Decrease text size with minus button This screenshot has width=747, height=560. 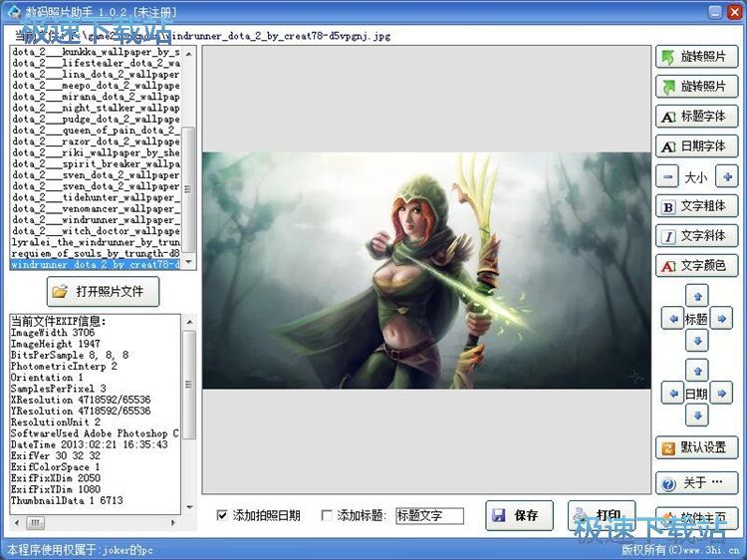(668, 176)
